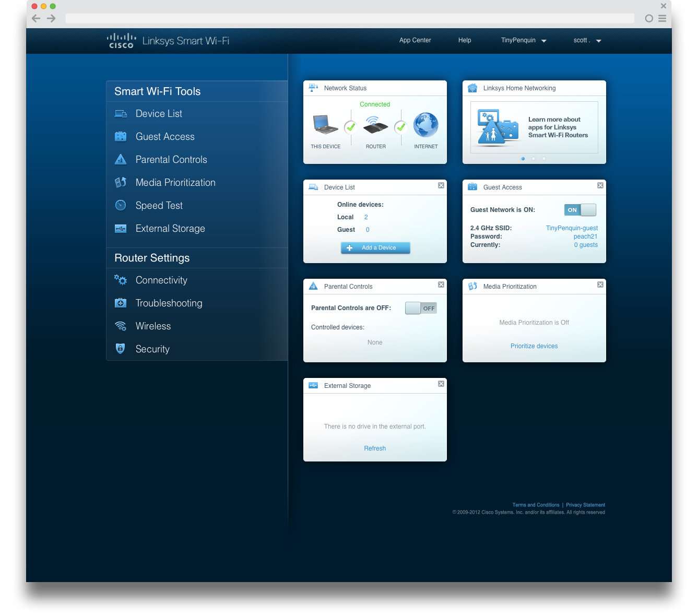Viewport: 698px width, 616px height.
Task: Select the first carousel dot in Home Networking
Action: tap(523, 159)
